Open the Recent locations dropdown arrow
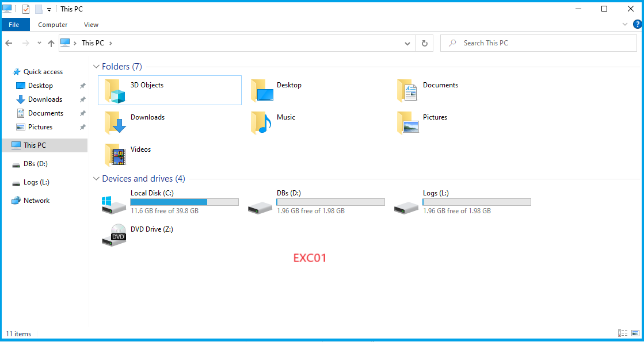The height and width of the screenshot is (342, 644). coord(39,43)
